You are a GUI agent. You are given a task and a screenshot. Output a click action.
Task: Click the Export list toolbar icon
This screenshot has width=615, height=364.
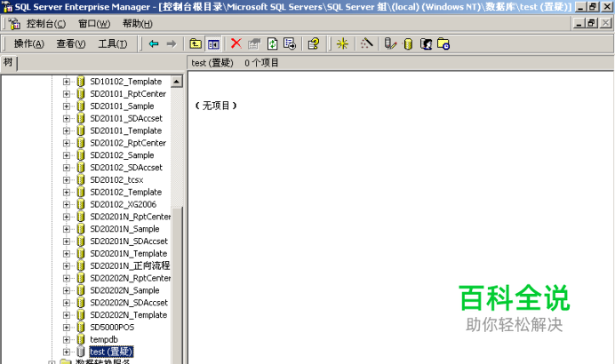pos(290,44)
